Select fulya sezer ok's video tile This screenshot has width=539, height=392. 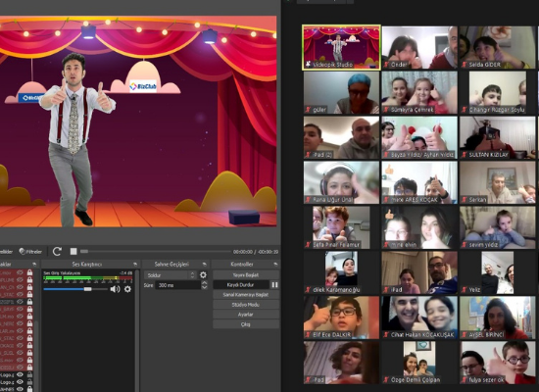[x=497, y=363]
